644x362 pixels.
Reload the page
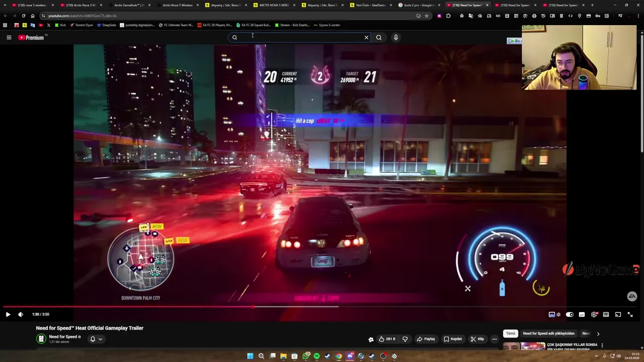tap(23, 16)
